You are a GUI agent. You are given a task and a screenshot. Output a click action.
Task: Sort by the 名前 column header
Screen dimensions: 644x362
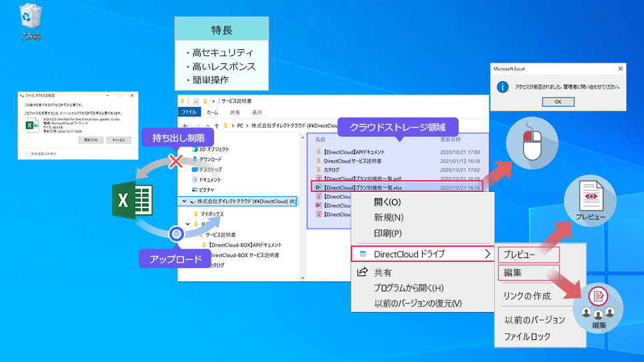coord(321,140)
